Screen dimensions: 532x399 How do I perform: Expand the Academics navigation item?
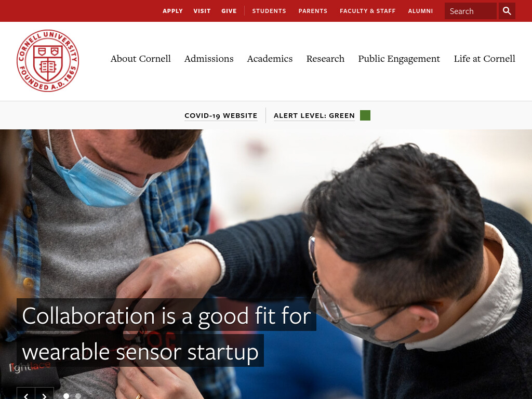coord(270,59)
